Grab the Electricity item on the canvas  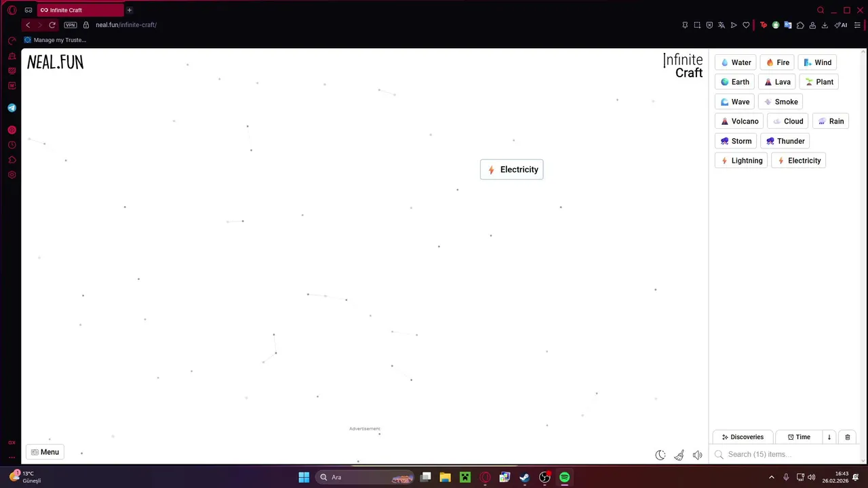pos(512,169)
